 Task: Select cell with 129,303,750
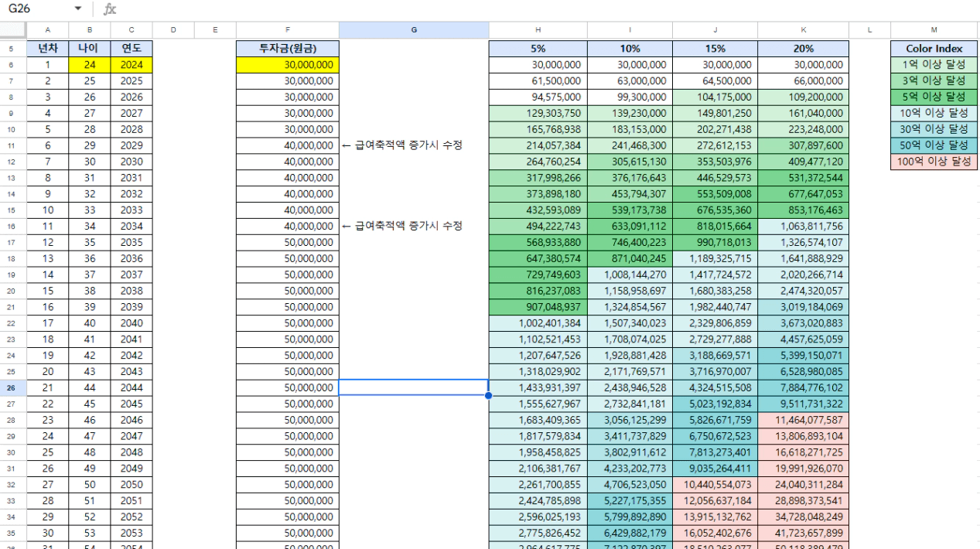pyautogui.click(x=538, y=114)
